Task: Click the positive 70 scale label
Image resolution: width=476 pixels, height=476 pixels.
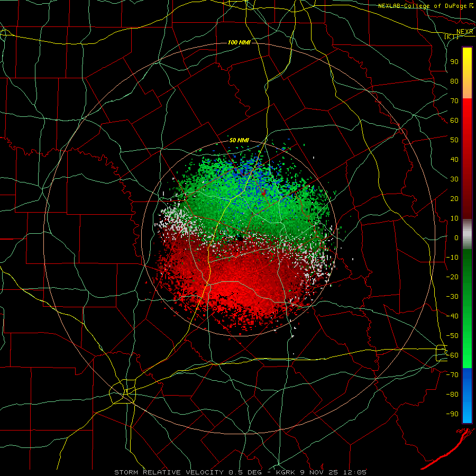Action: [x=454, y=101]
